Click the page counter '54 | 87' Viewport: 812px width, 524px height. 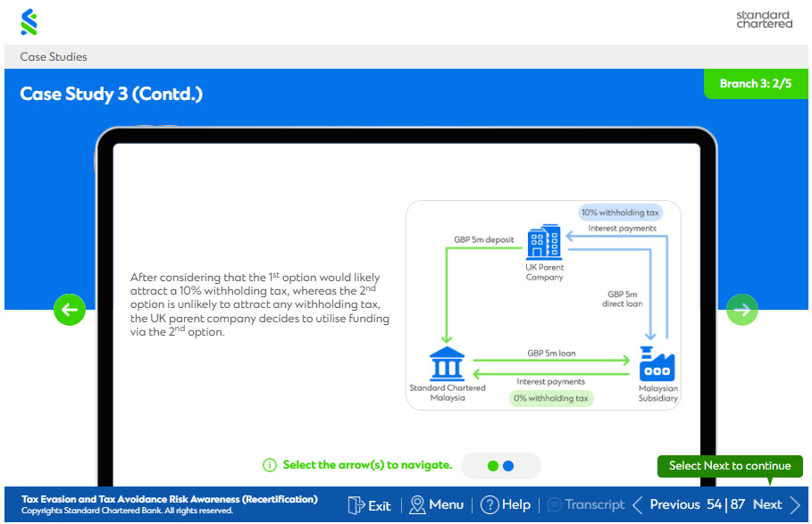click(726, 505)
